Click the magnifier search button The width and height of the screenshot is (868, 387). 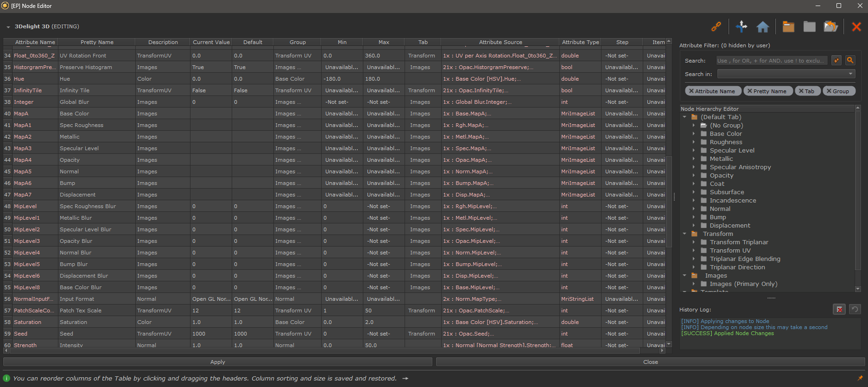[x=850, y=60]
